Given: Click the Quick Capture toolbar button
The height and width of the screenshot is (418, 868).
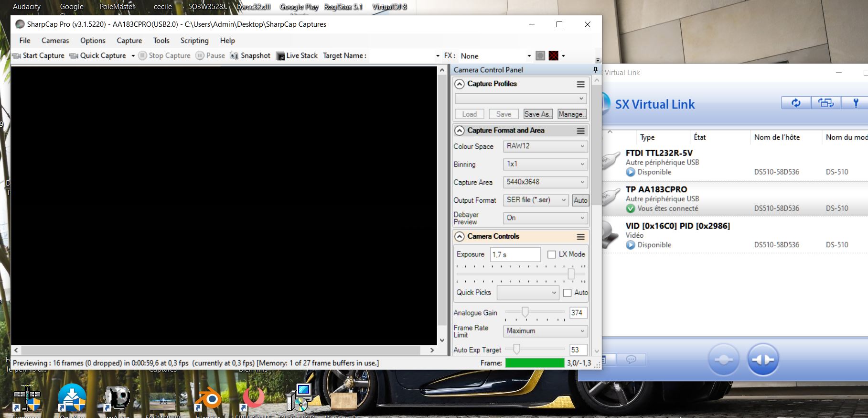Looking at the screenshot, I should (98, 55).
